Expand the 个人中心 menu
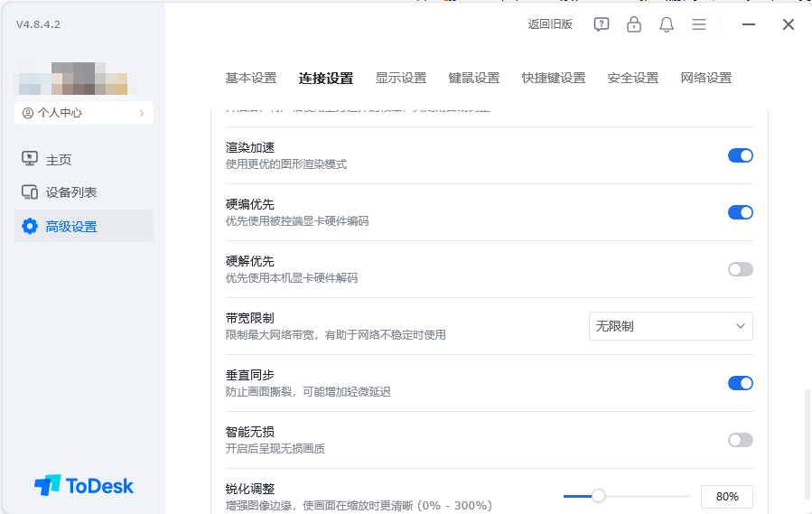 coord(84,113)
